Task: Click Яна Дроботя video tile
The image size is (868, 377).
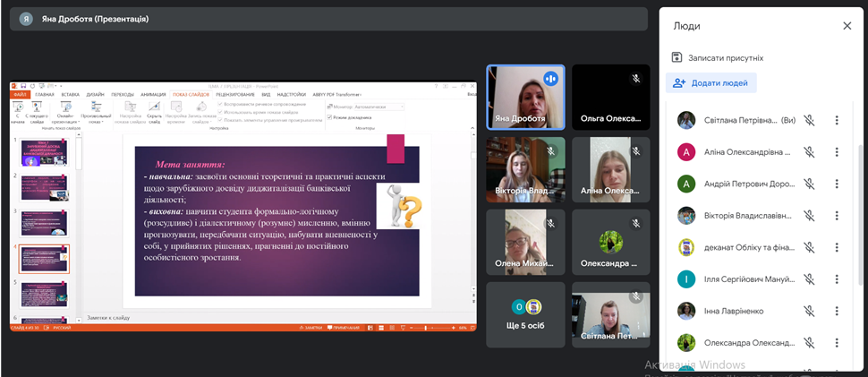Action: (525, 98)
